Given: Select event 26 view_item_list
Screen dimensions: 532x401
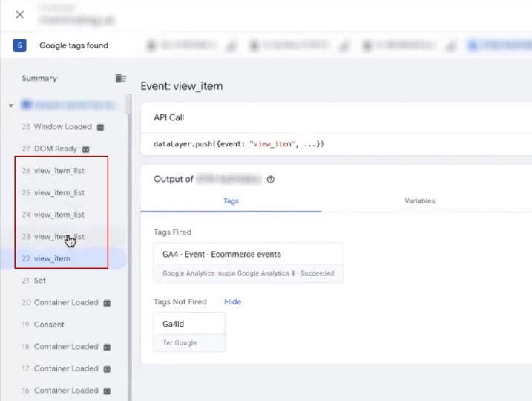Looking at the screenshot, I should click(x=59, y=171).
